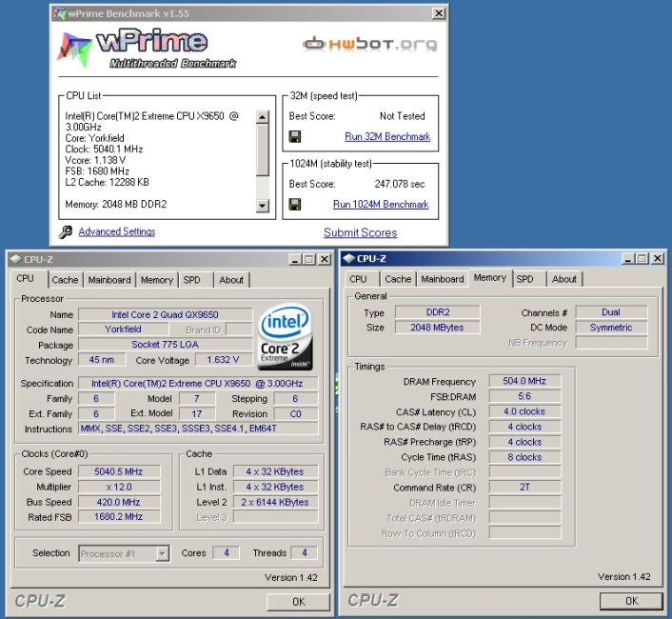Click the Cores count field
Viewport: 672px width, 619px height.
tap(227, 553)
